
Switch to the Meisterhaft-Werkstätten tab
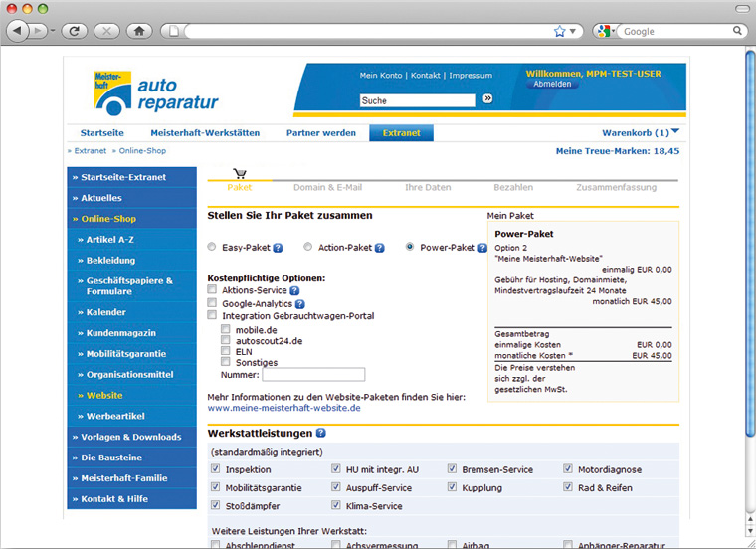tap(205, 132)
